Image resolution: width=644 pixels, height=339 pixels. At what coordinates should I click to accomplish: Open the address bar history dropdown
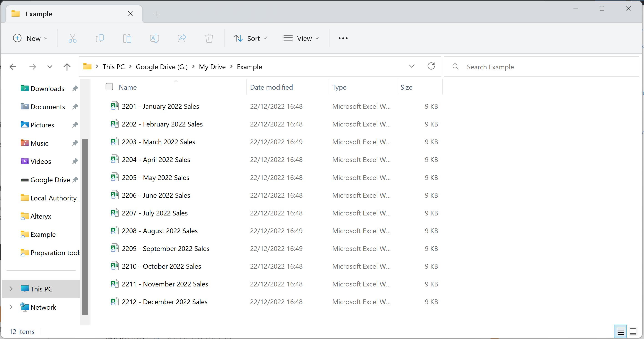point(411,66)
